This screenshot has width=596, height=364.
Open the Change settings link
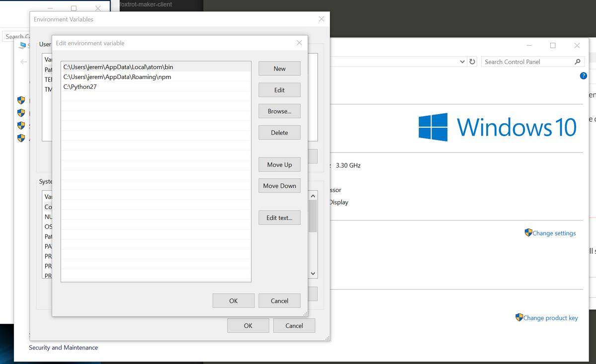(554, 233)
